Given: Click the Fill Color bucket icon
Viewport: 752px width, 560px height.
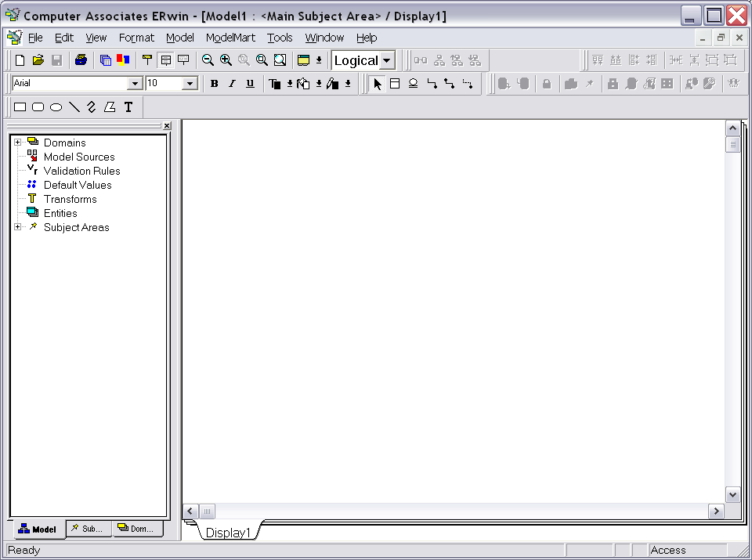Looking at the screenshot, I should (304, 84).
